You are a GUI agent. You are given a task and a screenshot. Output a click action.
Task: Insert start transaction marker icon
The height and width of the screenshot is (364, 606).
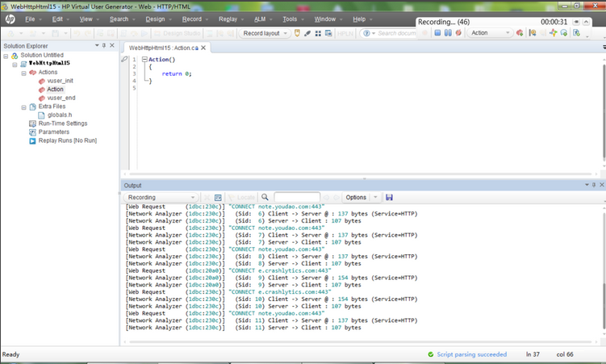[533, 33]
